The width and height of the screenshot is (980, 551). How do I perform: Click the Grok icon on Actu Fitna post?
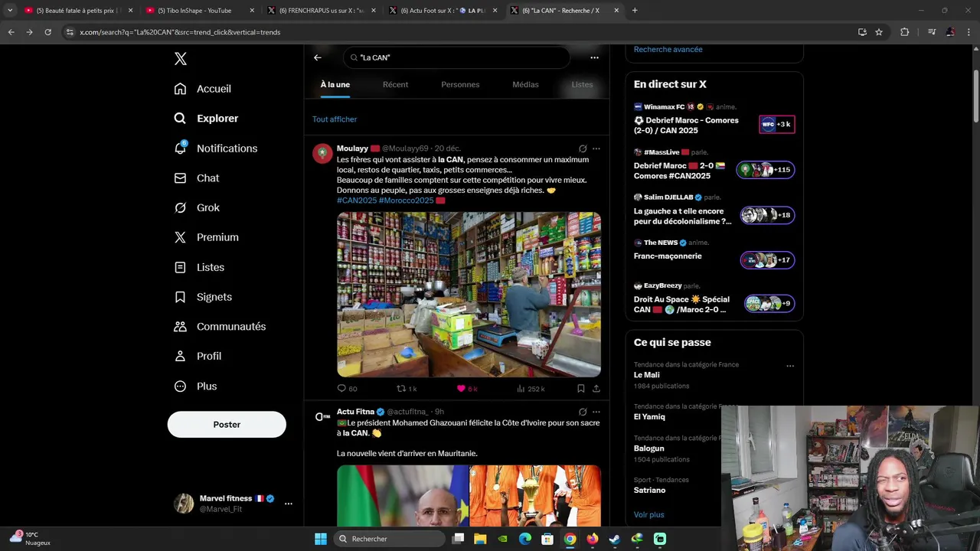[x=583, y=412]
